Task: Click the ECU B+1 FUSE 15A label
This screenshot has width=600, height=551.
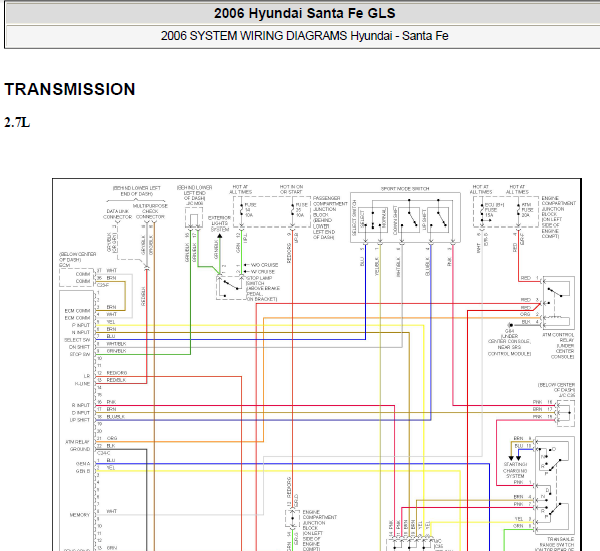Action: 494,210
